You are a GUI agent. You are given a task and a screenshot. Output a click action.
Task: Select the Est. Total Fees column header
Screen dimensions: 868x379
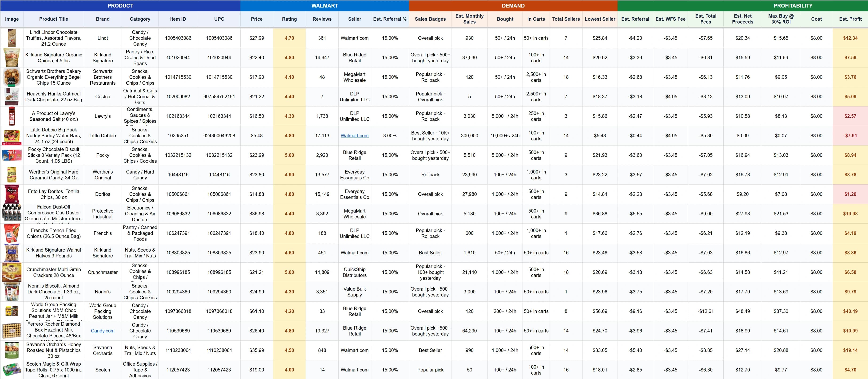click(706, 19)
